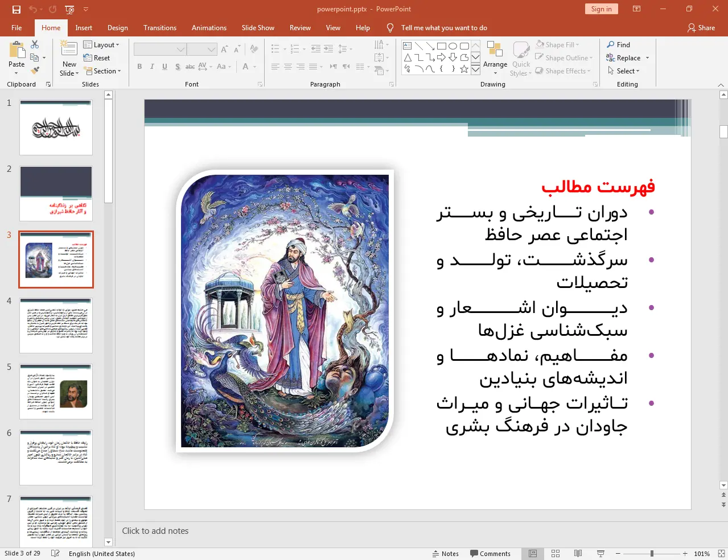
Task: Start Slide Show from status bar
Action: pos(601,554)
